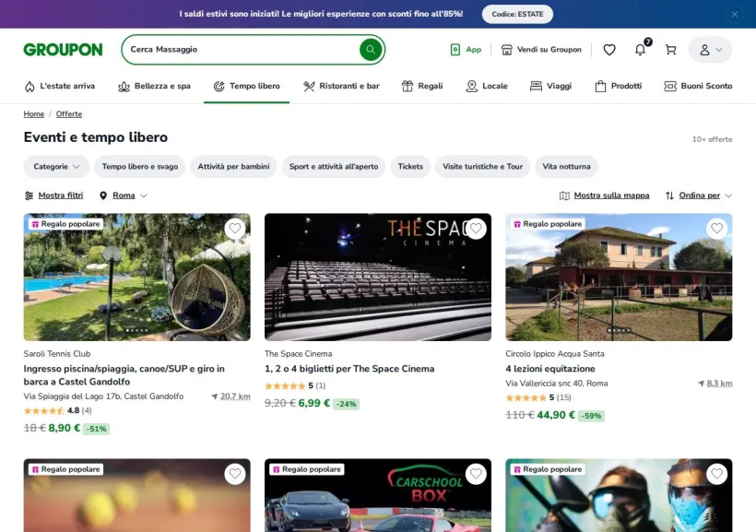The height and width of the screenshot is (532, 756).
Task: Click the 6,99 € price
Action: point(313,403)
